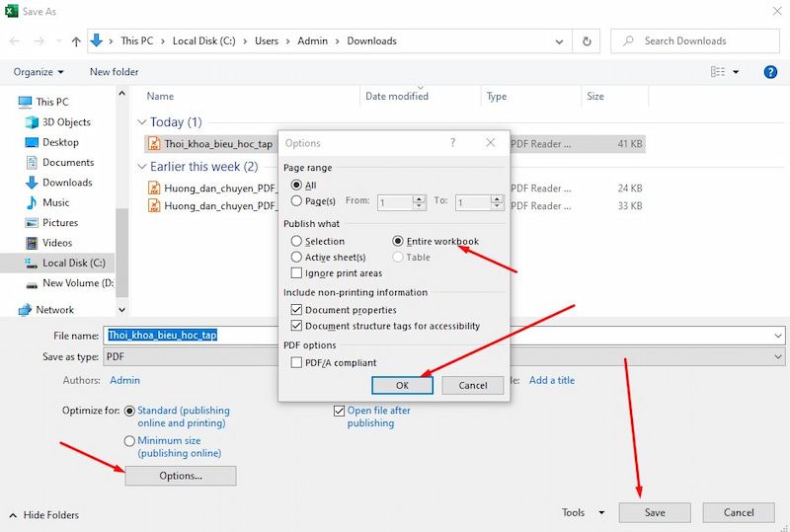Click the Options dialog help question mark
This screenshot has width=790, height=532.
(452, 143)
